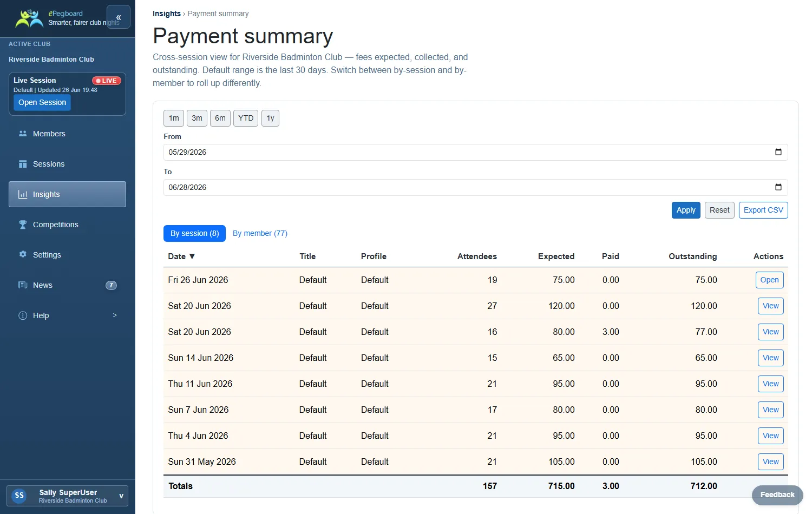Click the SS user avatar
This screenshot has height=514, width=812.
click(x=19, y=496)
